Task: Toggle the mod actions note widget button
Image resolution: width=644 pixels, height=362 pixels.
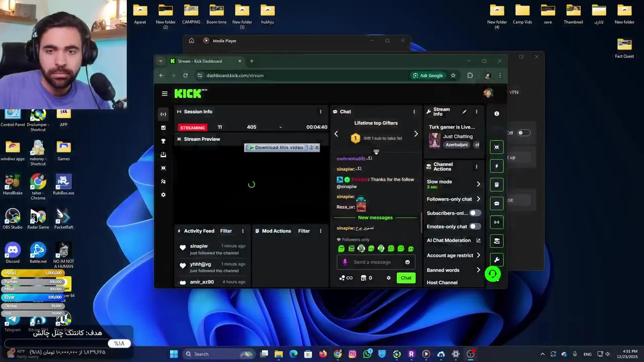Action: [x=497, y=185]
